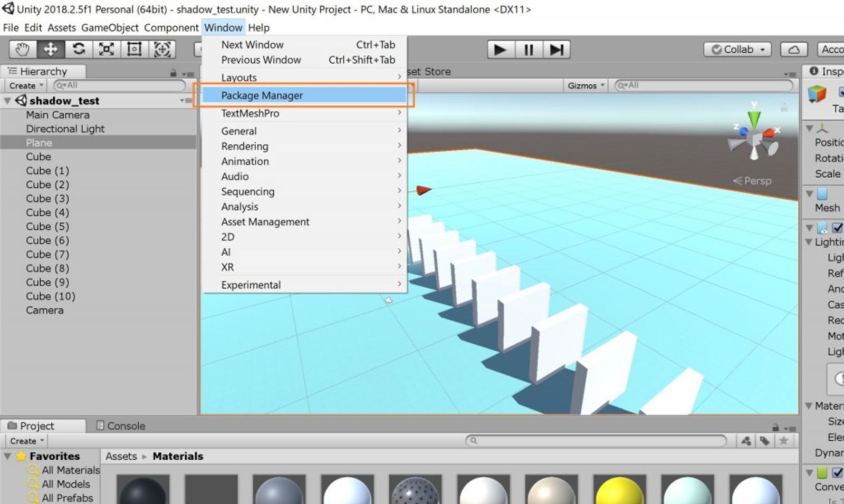Click Assets in the Project breadcrumb
This screenshot has width=844, height=504.
coord(121,456)
